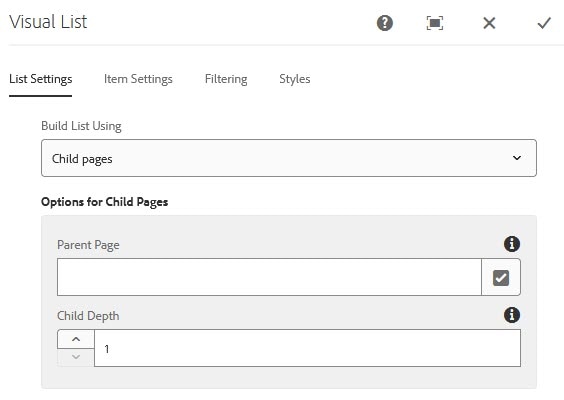Toggle fullscreen mode for the dialog

pos(435,23)
